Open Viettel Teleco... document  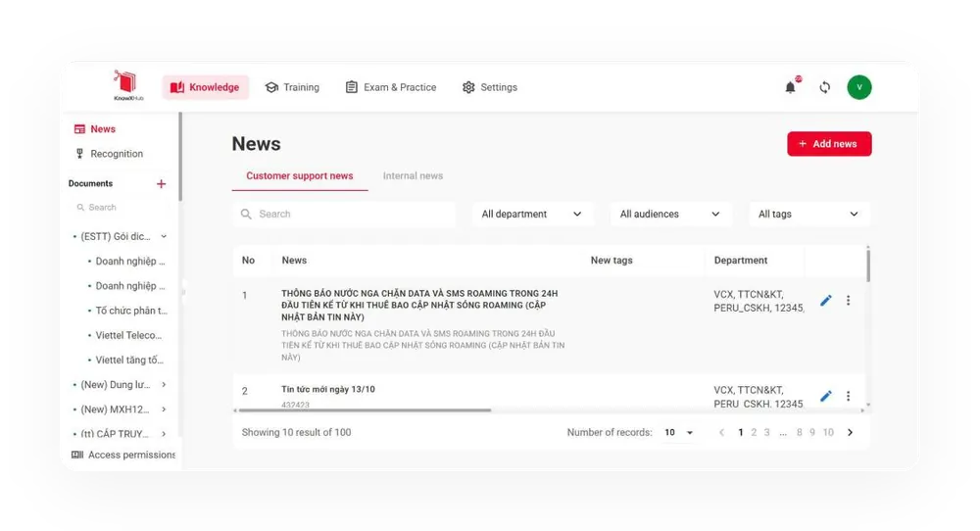tap(128, 335)
